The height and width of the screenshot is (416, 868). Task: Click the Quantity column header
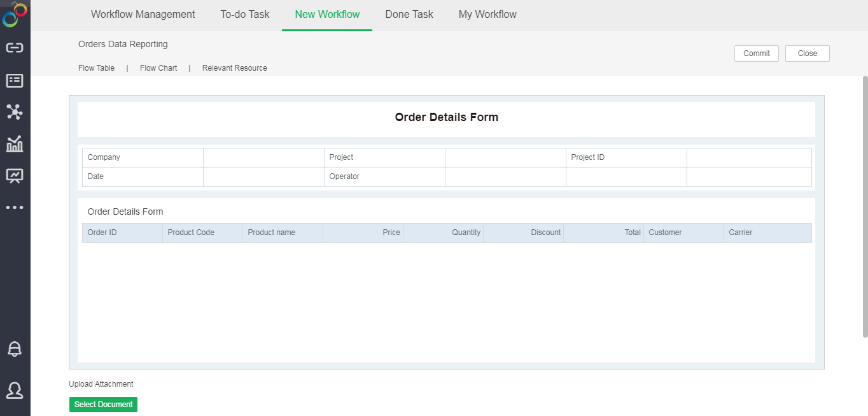[x=443, y=233]
